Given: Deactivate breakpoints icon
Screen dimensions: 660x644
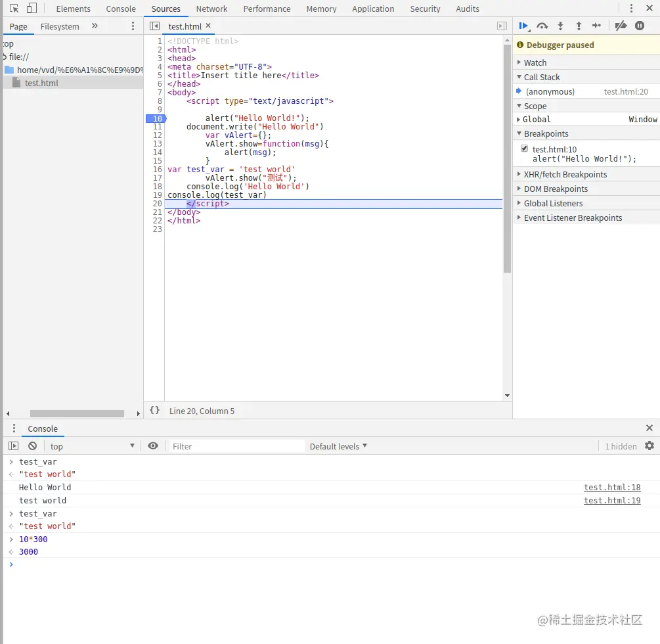Looking at the screenshot, I should [x=621, y=26].
